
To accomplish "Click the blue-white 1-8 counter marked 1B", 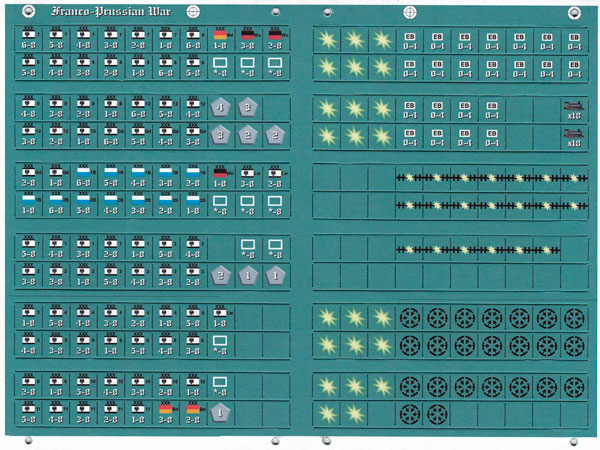I will click(x=29, y=204).
